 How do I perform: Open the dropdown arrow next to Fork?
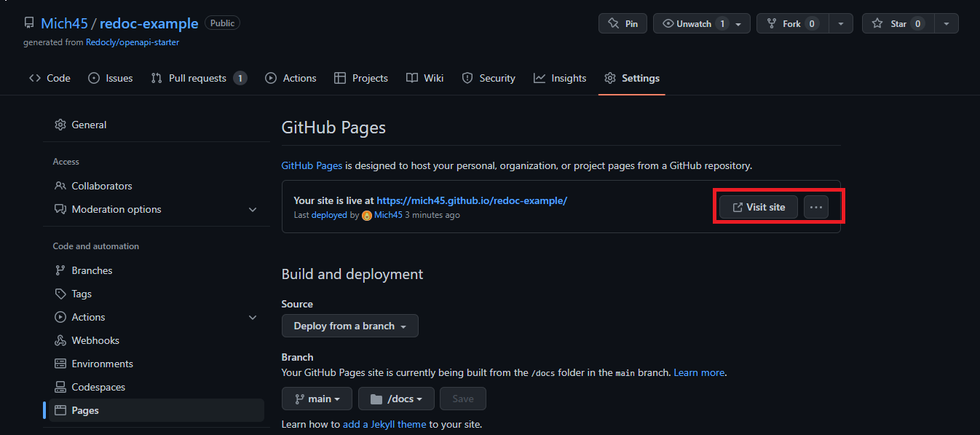point(841,23)
